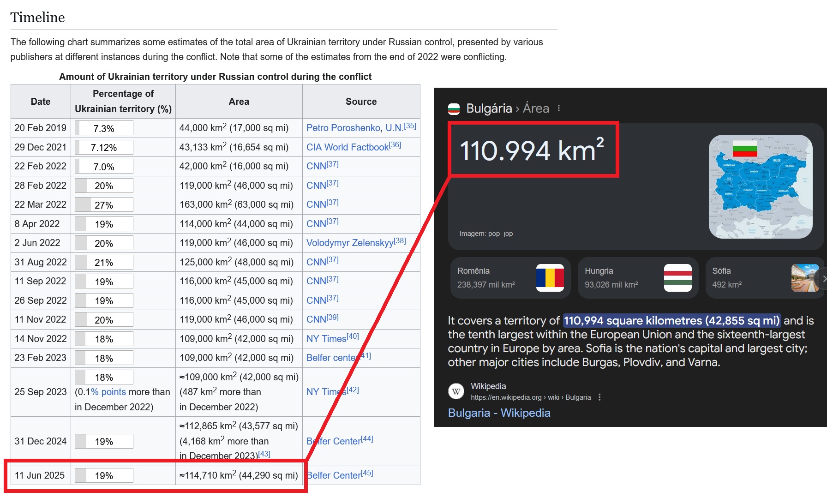Click the Area column header
This screenshot has width=827, height=504.
coord(239,102)
